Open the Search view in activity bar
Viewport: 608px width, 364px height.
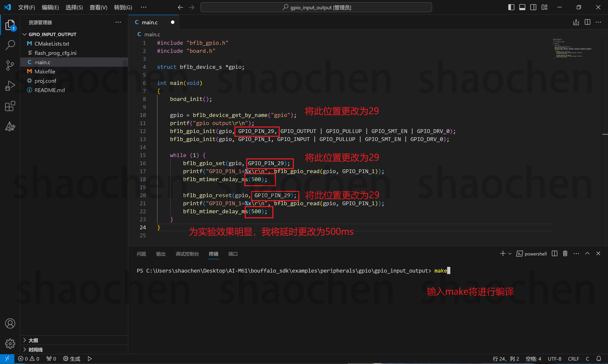click(10, 45)
